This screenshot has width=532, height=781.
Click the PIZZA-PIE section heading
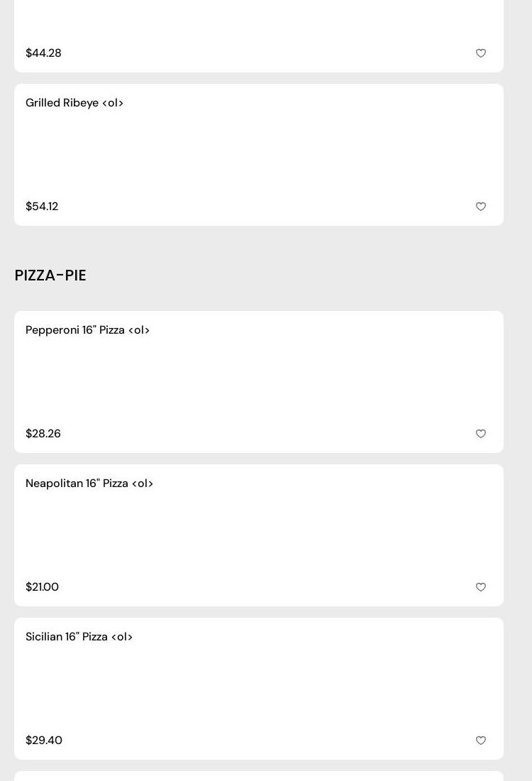coord(50,275)
